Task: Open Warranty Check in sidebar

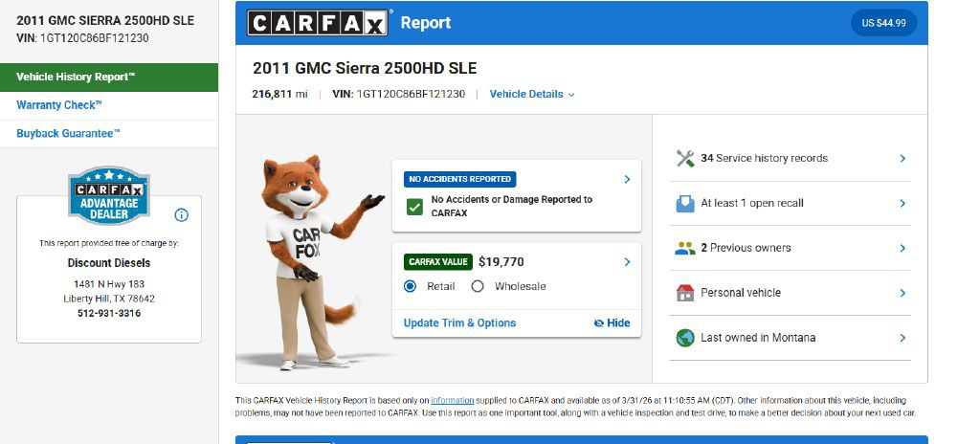Action: click(59, 105)
